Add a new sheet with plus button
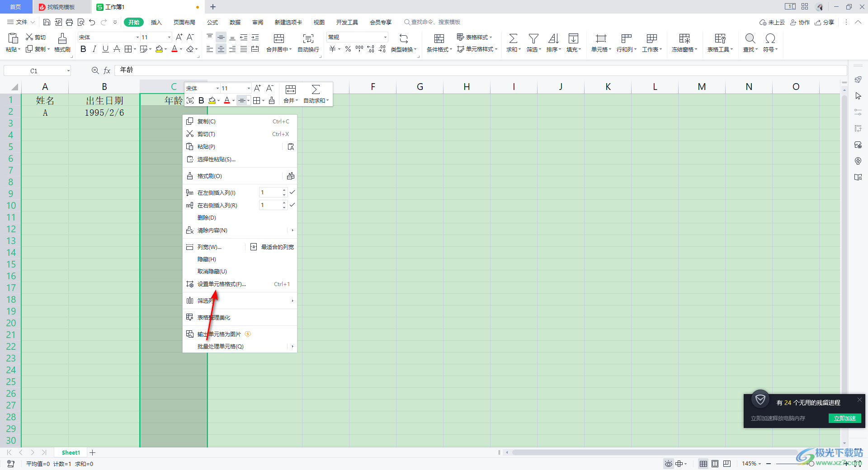Image resolution: width=868 pixels, height=470 pixels. (x=92, y=452)
